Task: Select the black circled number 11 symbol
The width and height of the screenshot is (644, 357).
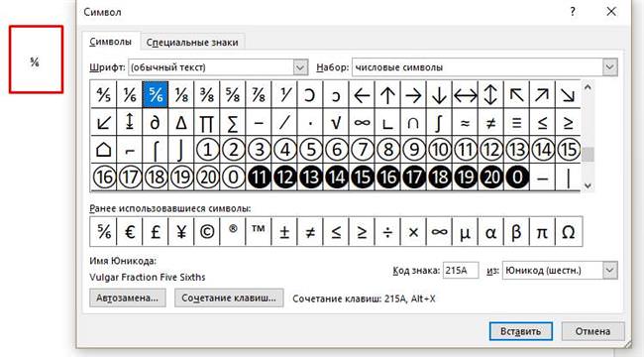Action: pyautogui.click(x=259, y=177)
